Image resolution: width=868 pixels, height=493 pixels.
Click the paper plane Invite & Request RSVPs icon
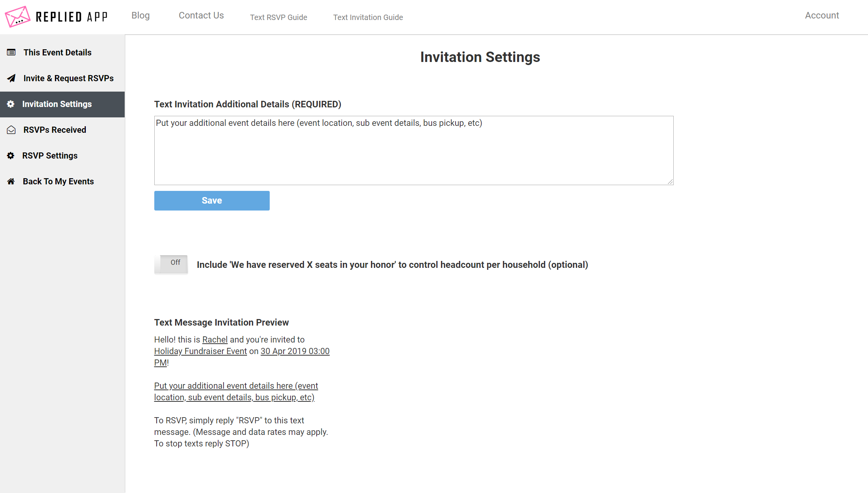11,78
